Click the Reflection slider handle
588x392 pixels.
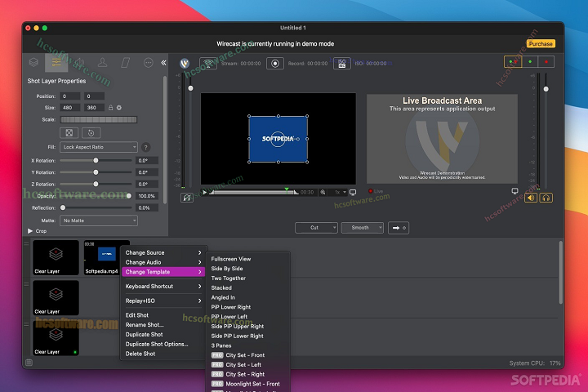point(63,207)
